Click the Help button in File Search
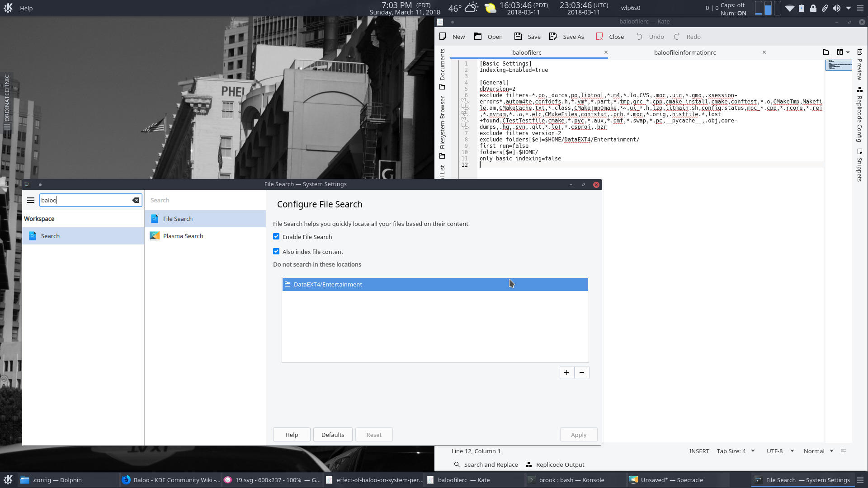Viewport: 868px width, 488px height. 292,435
